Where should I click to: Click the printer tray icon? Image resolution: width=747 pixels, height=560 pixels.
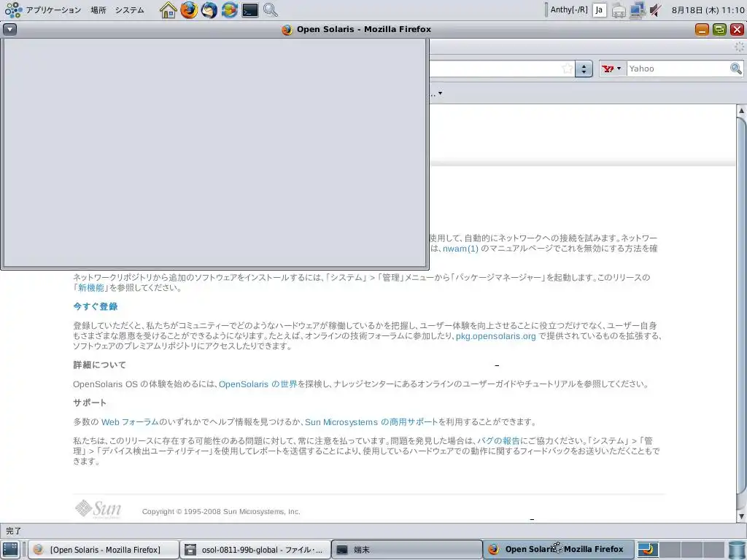tap(619, 10)
